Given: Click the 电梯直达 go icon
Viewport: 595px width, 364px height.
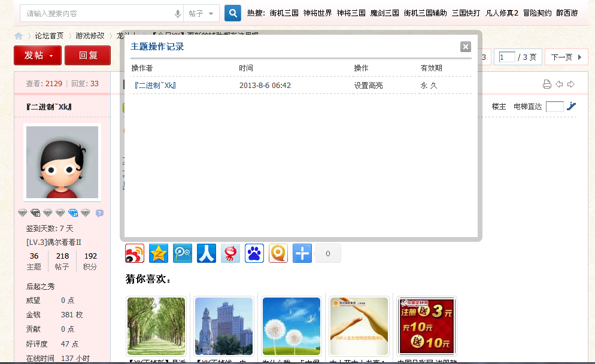Looking at the screenshot, I should pos(571,107).
